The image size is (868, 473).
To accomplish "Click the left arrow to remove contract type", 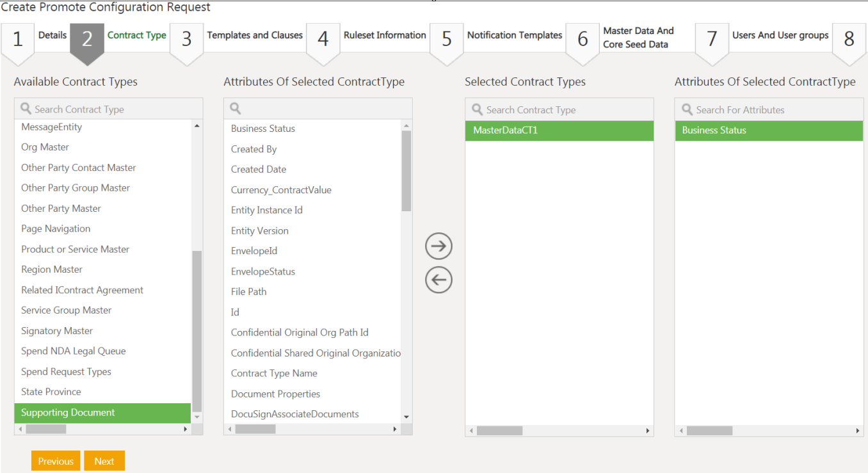I will point(438,280).
